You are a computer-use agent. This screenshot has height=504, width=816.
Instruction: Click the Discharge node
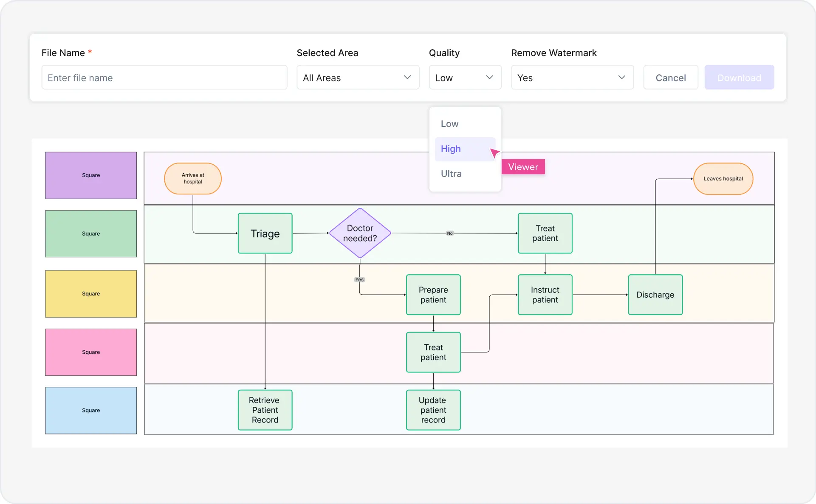coord(655,295)
